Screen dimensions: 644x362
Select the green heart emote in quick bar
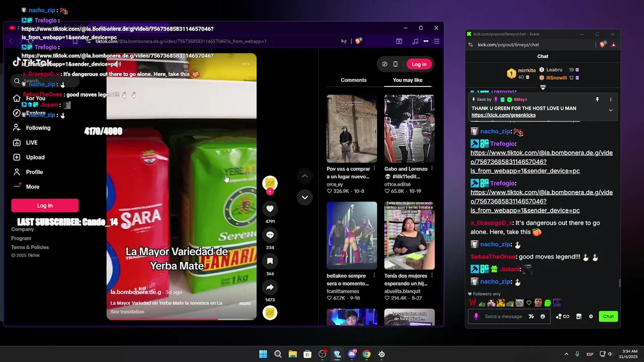point(529,303)
